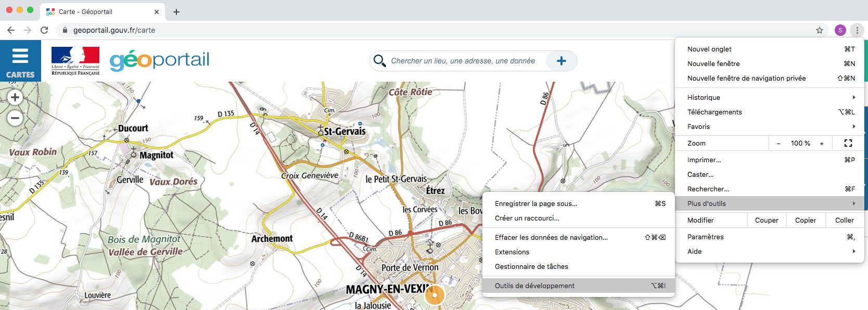Click the Bois de Magnitot map label
Viewport: 868px width, 310px height.
tap(144, 239)
